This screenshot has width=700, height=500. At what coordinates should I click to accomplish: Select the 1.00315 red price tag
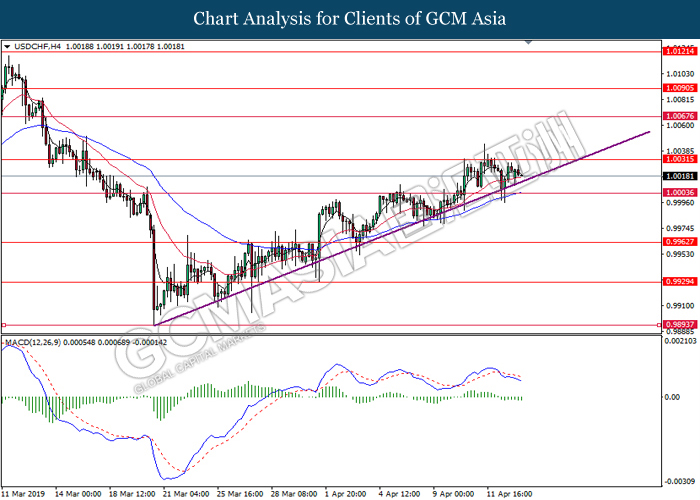[x=676, y=159]
